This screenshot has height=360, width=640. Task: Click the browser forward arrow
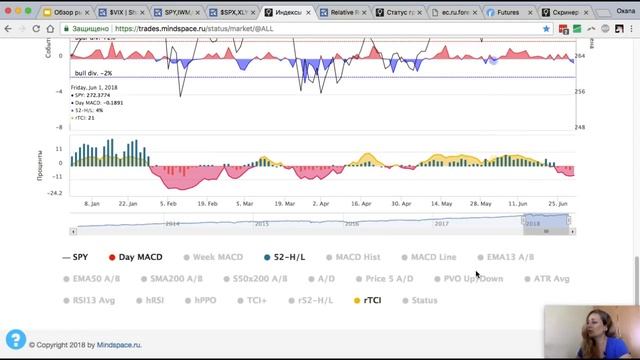(22, 29)
